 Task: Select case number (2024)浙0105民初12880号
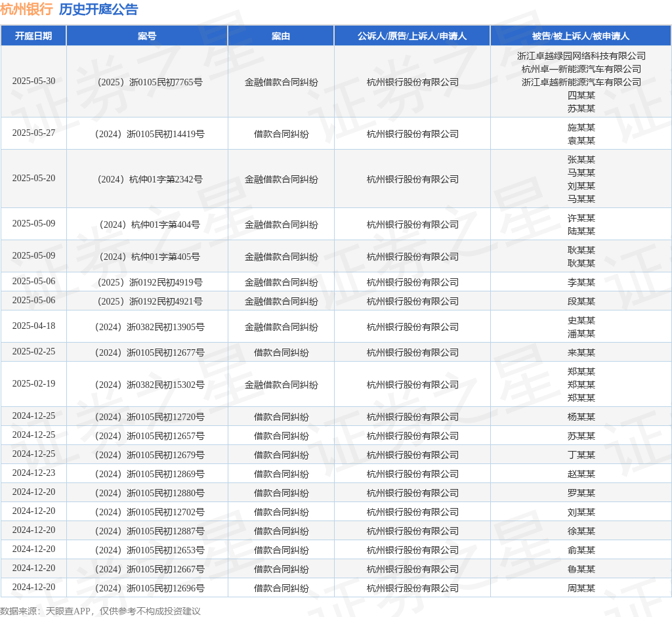[150, 493]
